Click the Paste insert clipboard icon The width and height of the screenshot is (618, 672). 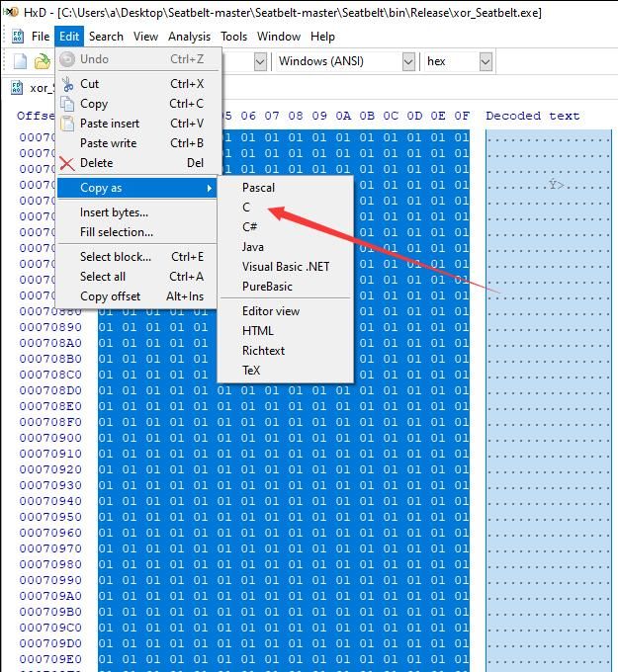67,124
